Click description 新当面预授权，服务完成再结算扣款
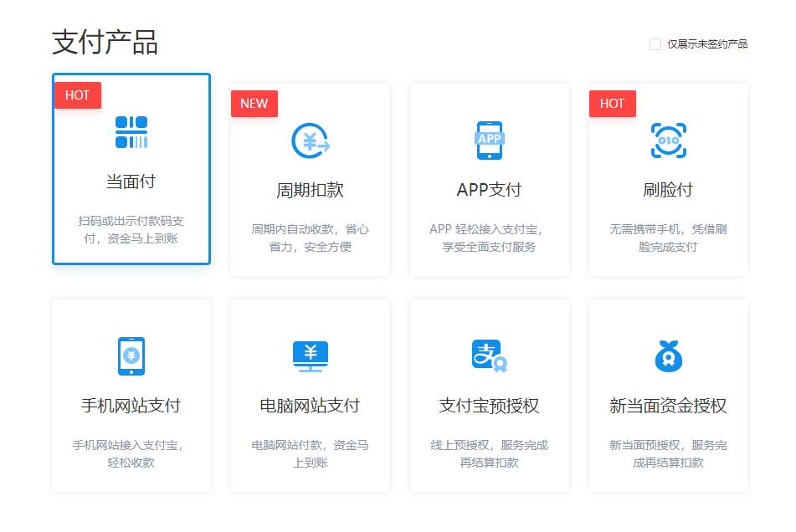796x532 pixels. (x=668, y=454)
